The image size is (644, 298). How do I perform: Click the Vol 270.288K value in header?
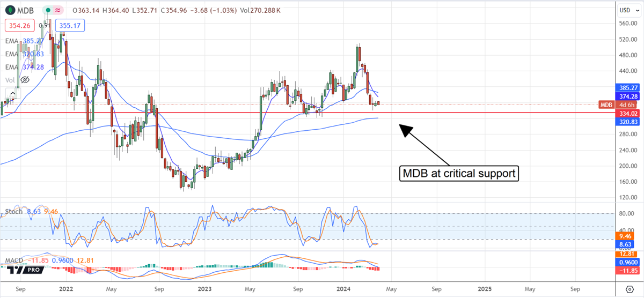point(259,10)
